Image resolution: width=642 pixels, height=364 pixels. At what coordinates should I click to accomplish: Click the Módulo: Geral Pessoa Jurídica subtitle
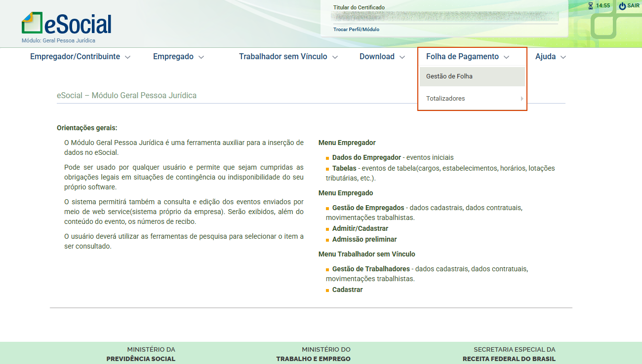[58, 41]
